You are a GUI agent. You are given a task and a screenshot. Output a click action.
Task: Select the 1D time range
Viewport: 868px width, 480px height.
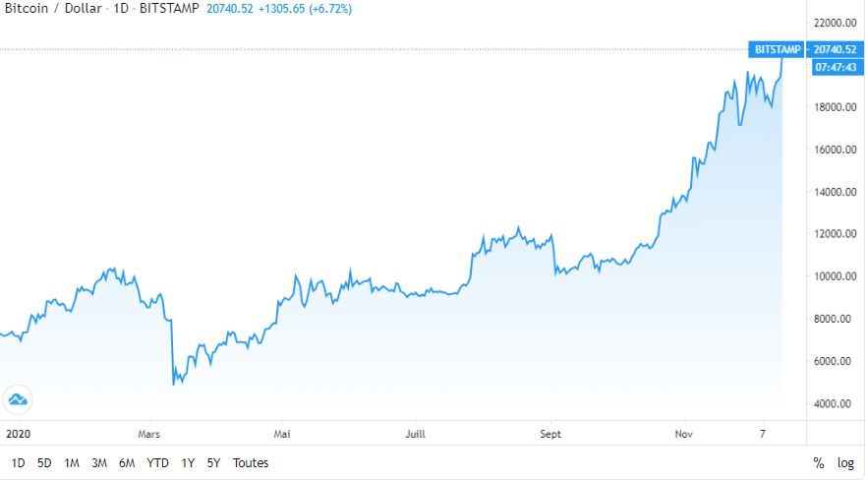tap(19, 462)
